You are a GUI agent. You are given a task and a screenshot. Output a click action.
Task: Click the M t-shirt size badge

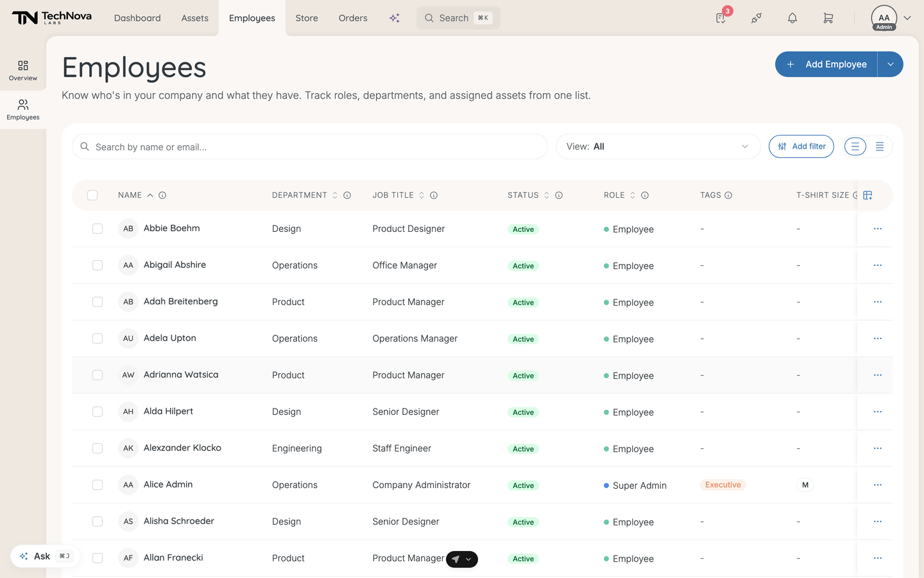(x=805, y=485)
